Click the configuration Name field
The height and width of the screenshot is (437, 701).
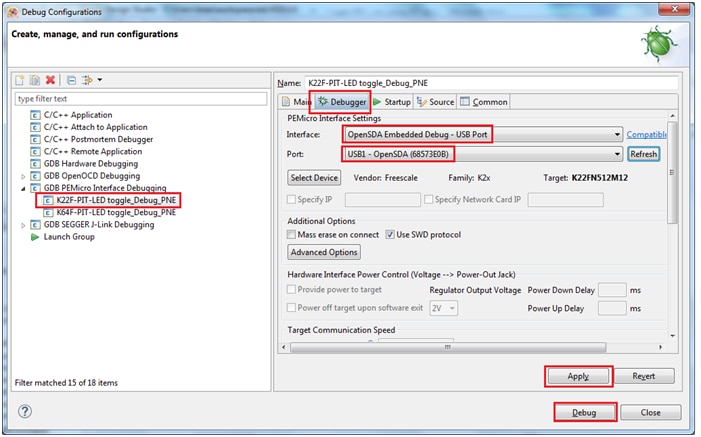[491, 83]
